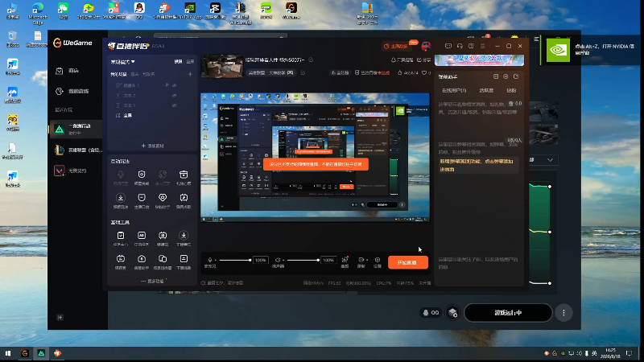Click the speaker 100% value box

(x=328, y=260)
